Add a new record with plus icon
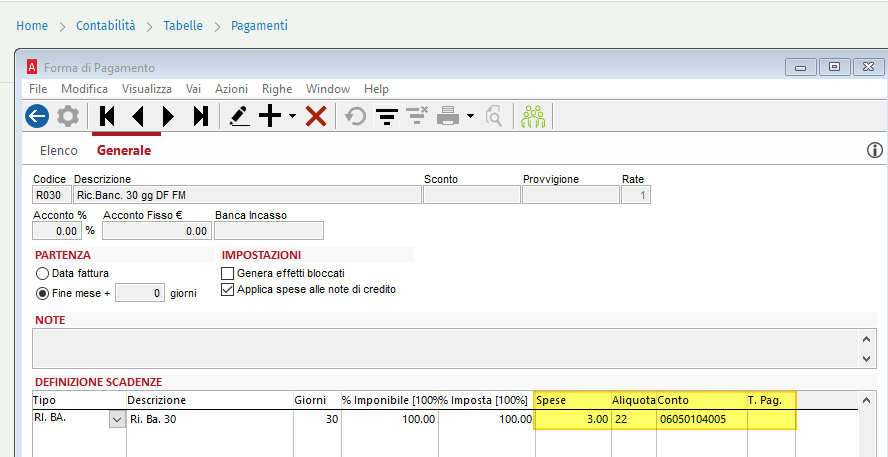Screen dimensions: 888x457 (270, 117)
